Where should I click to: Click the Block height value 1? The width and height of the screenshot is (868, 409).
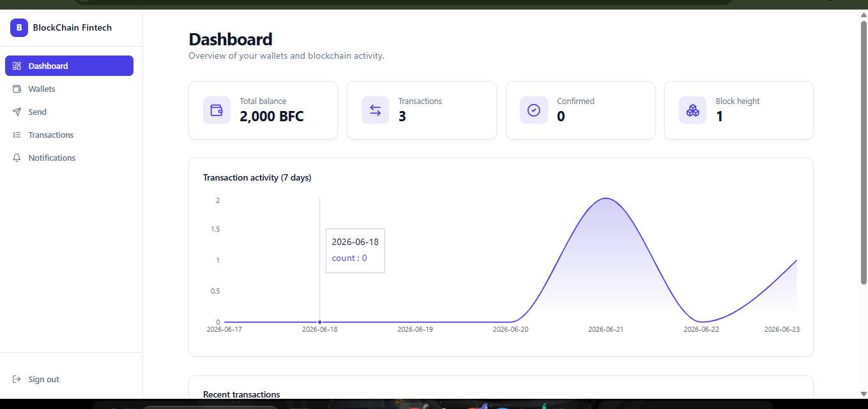pos(719,116)
